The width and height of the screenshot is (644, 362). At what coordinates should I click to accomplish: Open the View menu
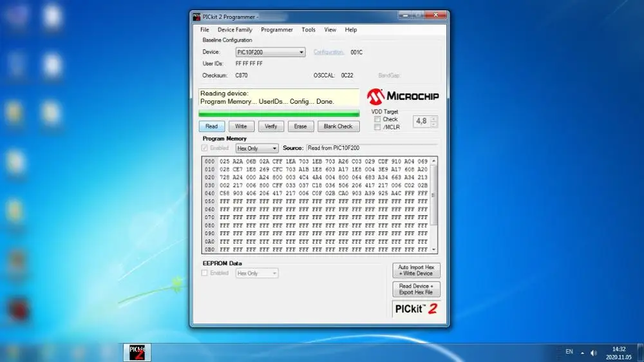[330, 30]
